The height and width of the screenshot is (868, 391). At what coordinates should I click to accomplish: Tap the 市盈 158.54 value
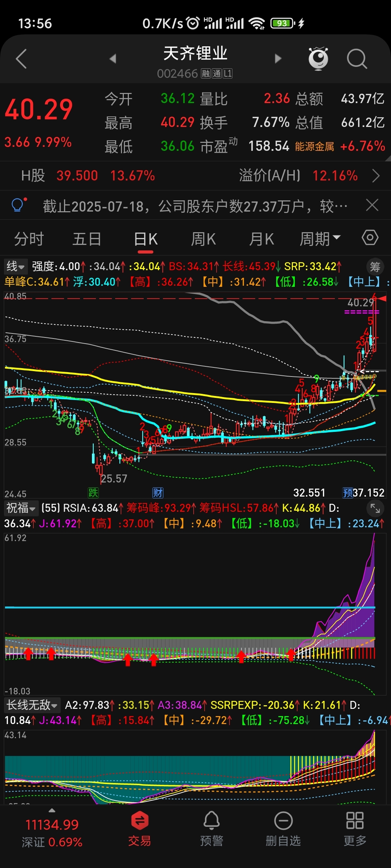[x=269, y=146]
